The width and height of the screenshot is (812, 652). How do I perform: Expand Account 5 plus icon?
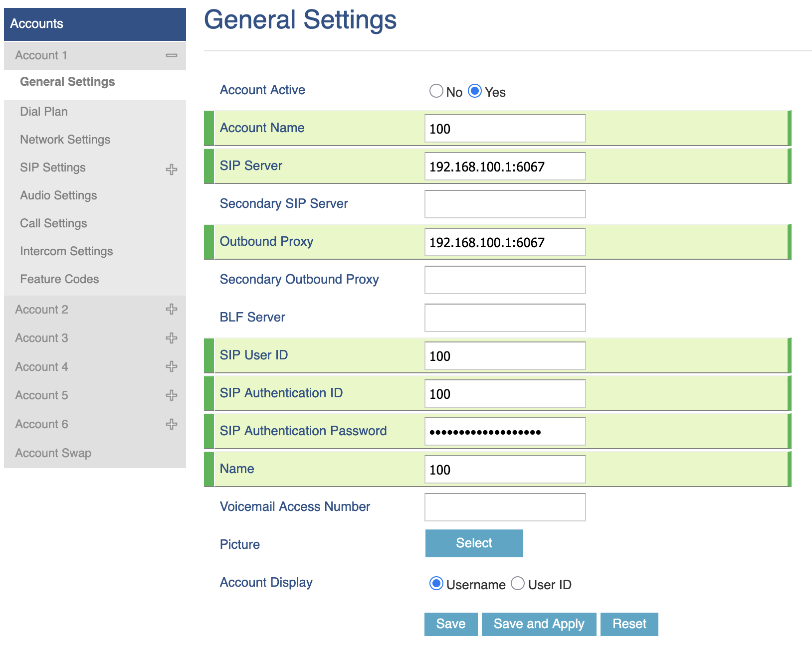coord(171,395)
